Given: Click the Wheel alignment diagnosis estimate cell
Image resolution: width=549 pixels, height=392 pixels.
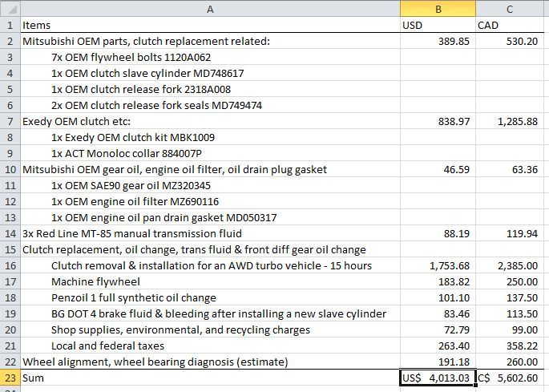Looking at the screenshot, I should pyautogui.click(x=209, y=362).
